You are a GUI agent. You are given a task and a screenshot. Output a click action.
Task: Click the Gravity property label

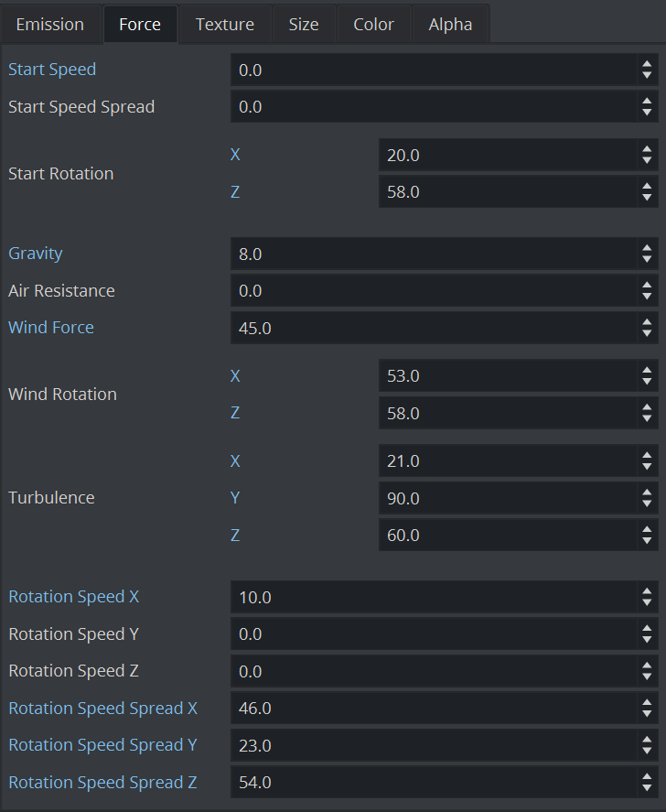coord(36,254)
